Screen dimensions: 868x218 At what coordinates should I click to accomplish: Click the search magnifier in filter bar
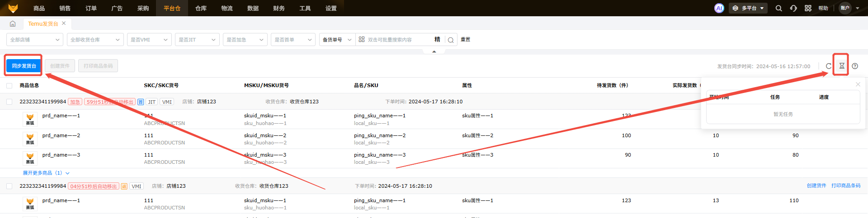click(451, 40)
